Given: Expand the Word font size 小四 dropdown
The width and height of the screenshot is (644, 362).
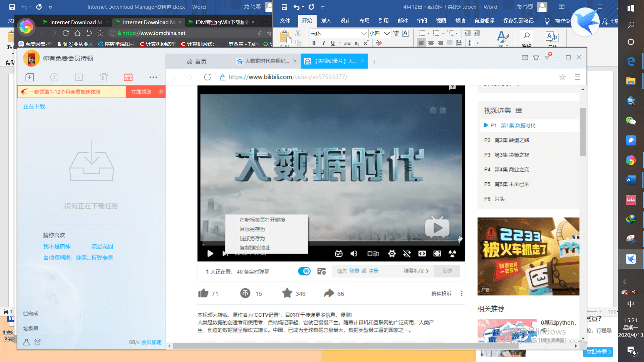Looking at the screenshot, I should 387,34.
